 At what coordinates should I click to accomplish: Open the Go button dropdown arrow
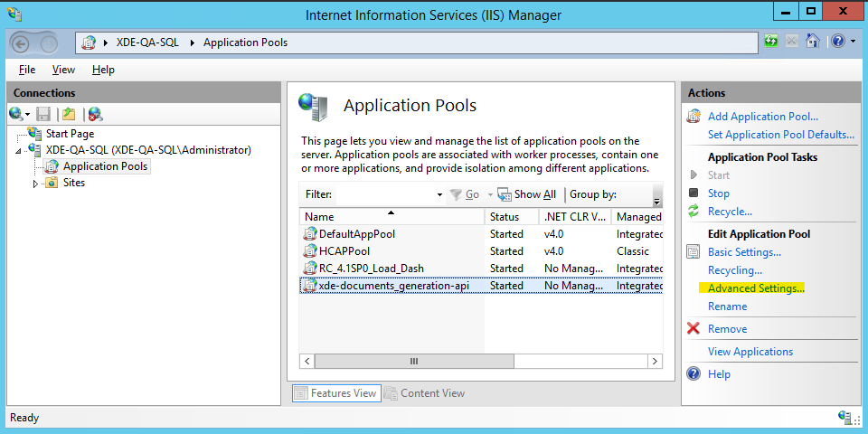(490, 195)
